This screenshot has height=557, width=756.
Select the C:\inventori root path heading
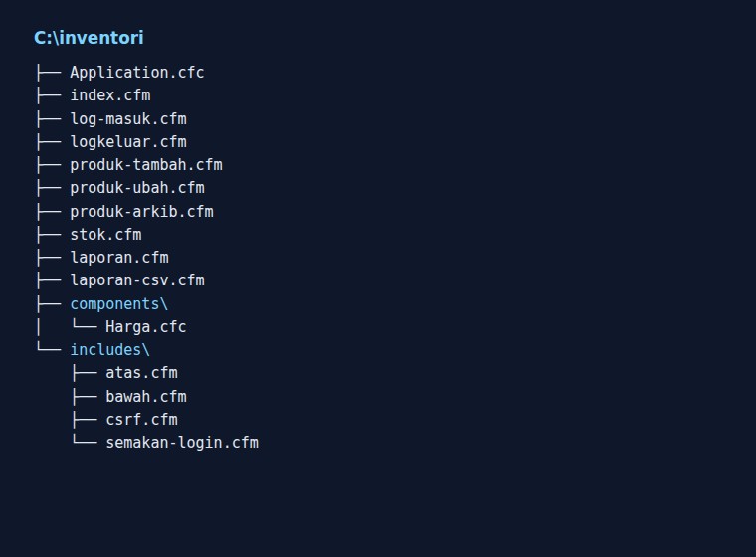[89, 38]
